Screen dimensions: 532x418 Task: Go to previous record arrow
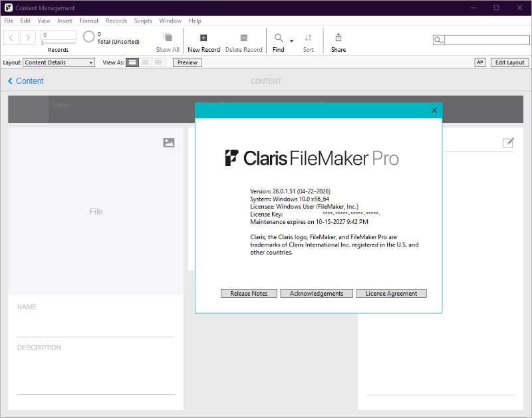pos(11,38)
